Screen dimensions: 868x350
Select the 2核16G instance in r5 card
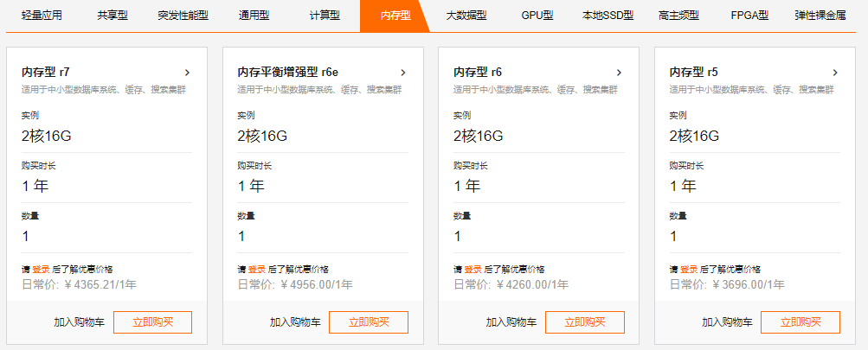coord(694,136)
